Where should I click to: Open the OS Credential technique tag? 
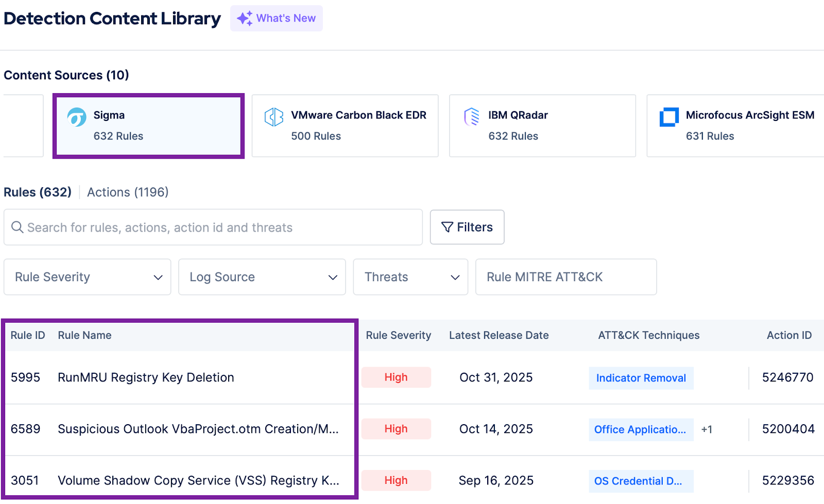tap(641, 480)
